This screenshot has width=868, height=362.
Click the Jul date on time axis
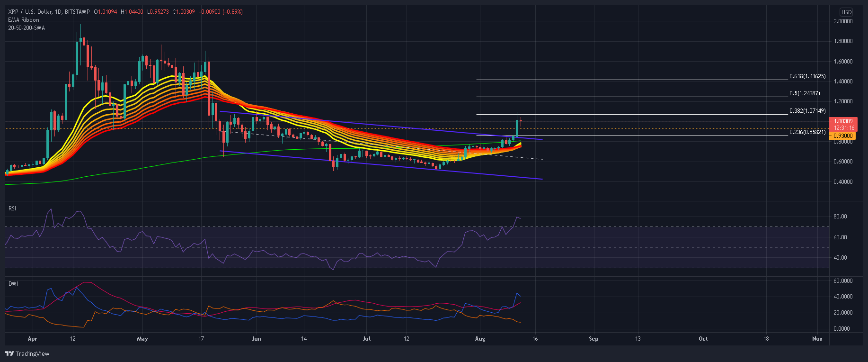366,339
